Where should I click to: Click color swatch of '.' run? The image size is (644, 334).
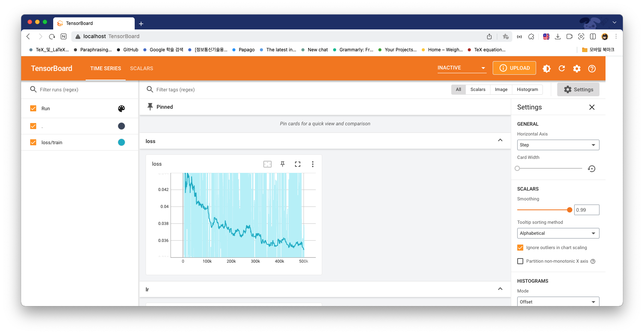click(121, 126)
